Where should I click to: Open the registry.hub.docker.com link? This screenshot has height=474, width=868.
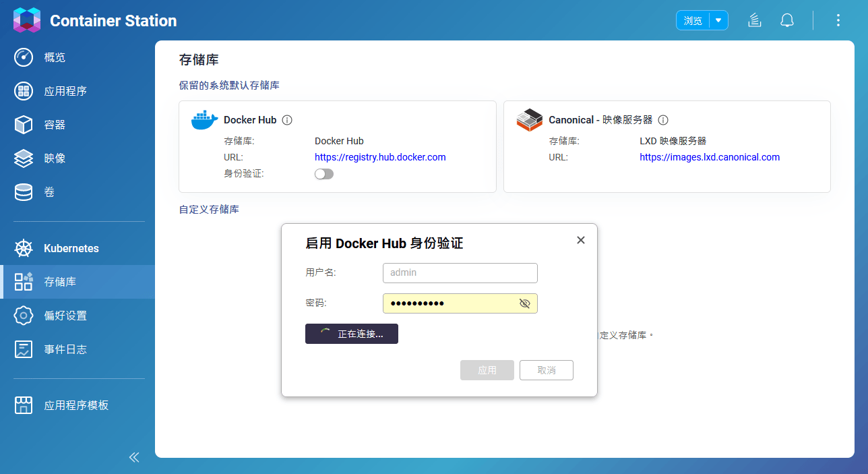point(380,157)
